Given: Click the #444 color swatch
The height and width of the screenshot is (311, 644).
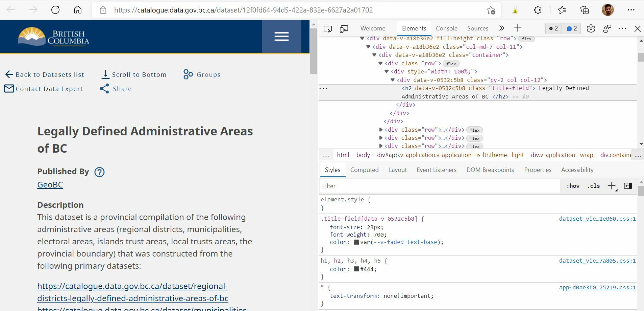Looking at the screenshot, I should [356, 269].
